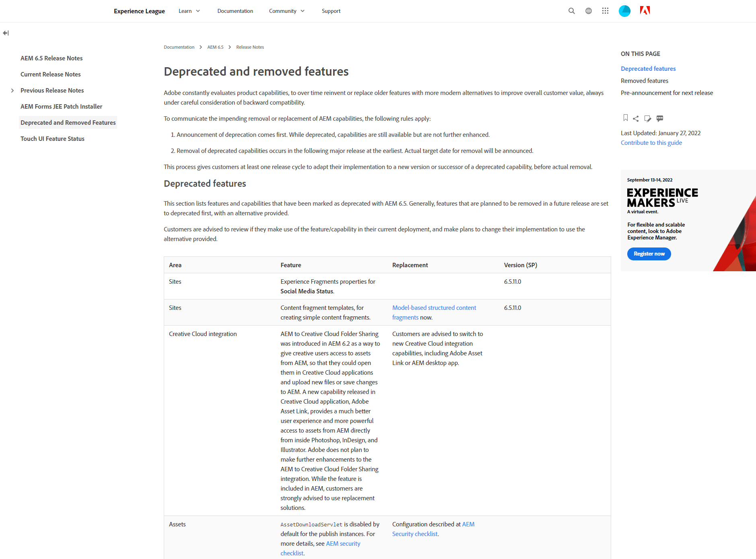
Task: Click the Replacement column header
Action: tap(410, 265)
